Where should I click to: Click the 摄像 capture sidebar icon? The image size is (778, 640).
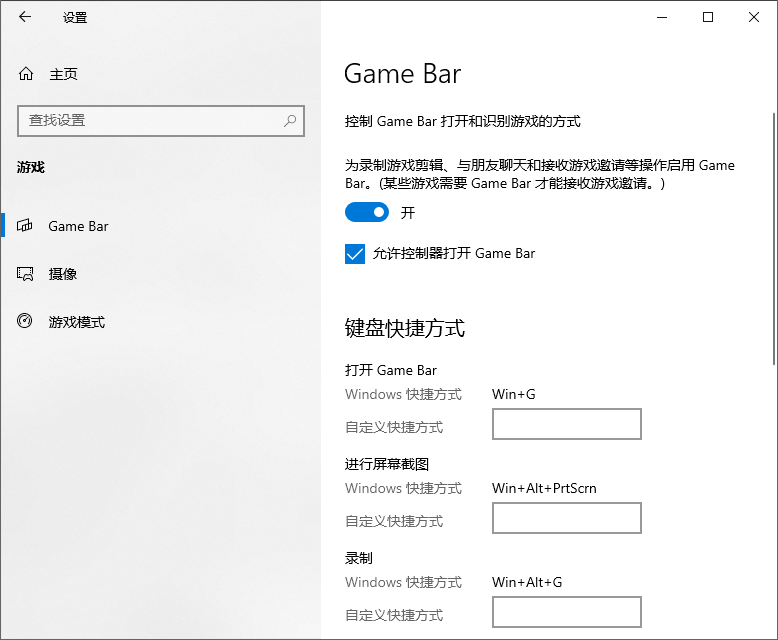[x=25, y=274]
